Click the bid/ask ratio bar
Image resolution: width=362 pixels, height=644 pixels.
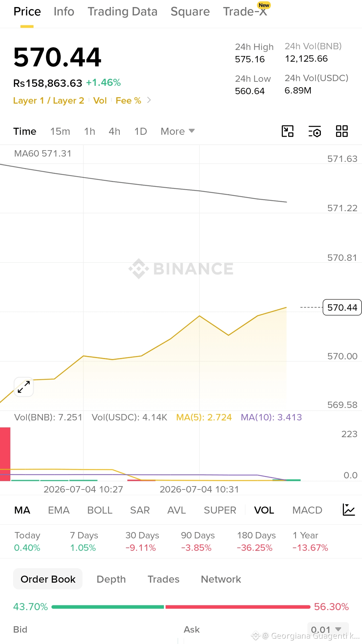point(181,607)
